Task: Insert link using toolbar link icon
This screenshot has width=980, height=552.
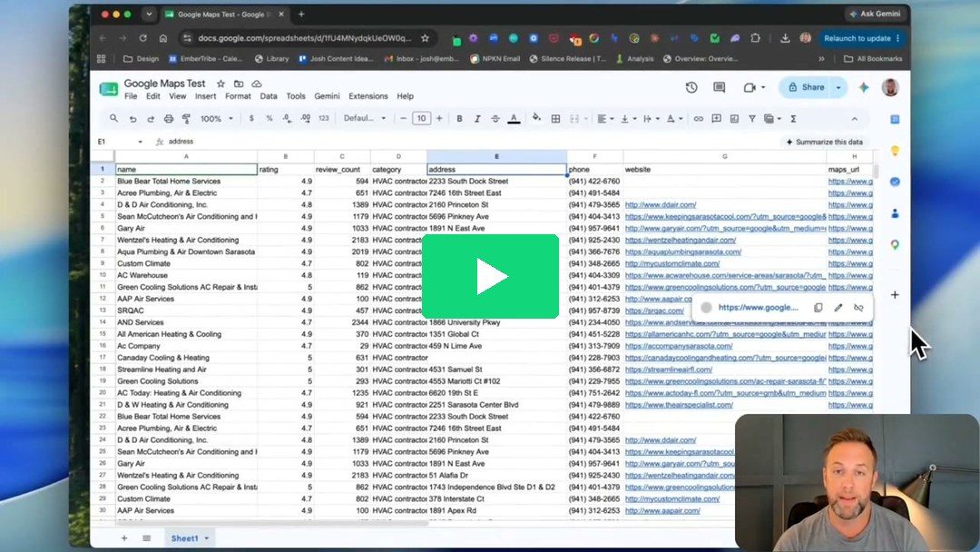Action: [698, 119]
